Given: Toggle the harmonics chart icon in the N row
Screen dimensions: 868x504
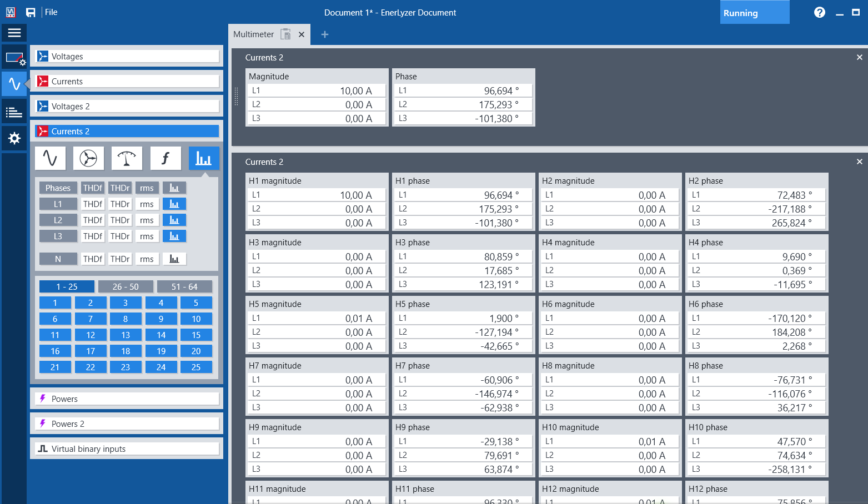Looking at the screenshot, I should click(x=174, y=259).
